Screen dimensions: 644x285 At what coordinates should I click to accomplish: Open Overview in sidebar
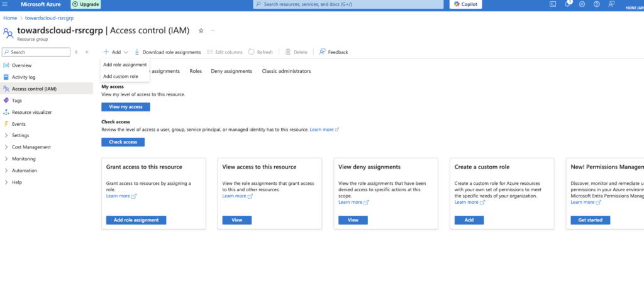(x=21, y=65)
